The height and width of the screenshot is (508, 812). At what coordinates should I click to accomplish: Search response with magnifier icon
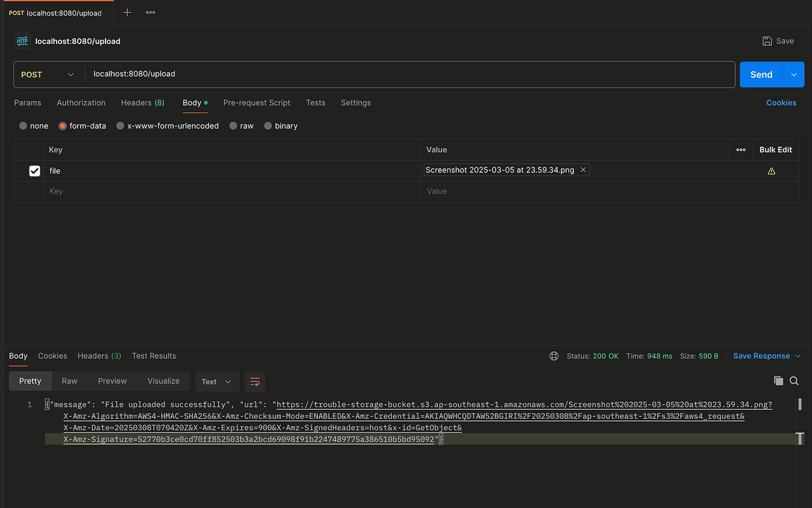click(794, 381)
